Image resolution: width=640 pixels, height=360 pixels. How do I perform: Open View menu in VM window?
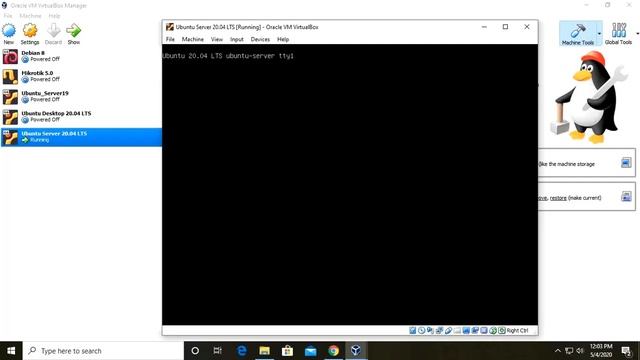[217, 40]
